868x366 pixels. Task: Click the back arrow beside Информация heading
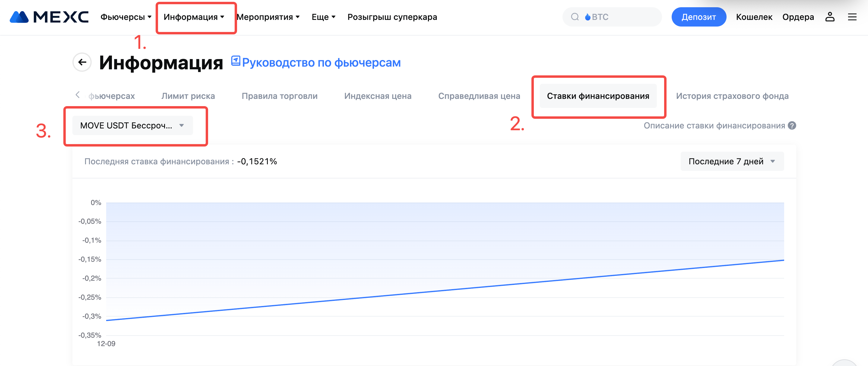[x=82, y=62]
